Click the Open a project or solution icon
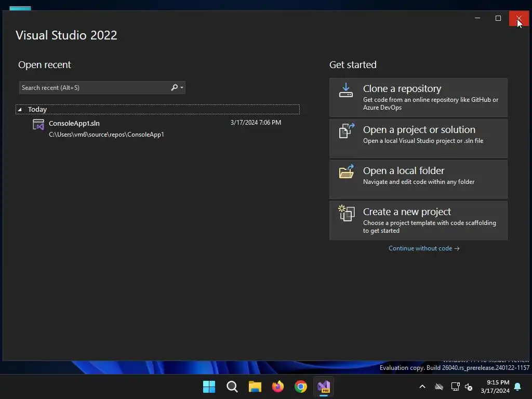 point(347,130)
